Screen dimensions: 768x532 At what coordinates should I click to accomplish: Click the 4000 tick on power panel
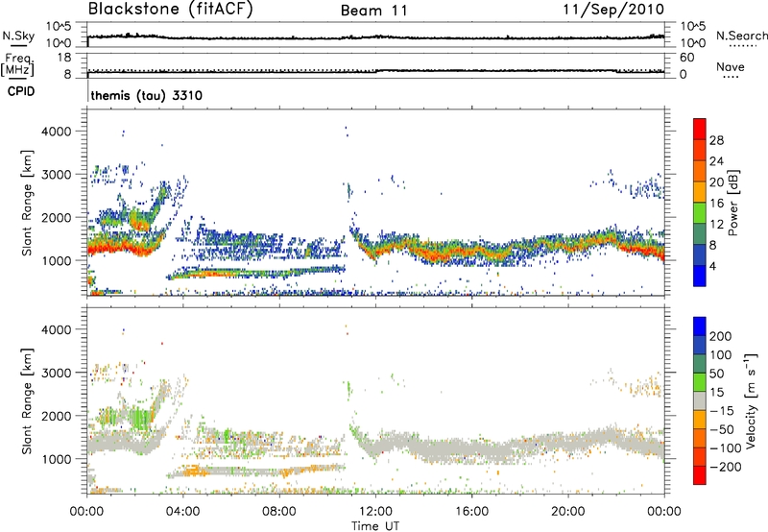[x=56, y=132]
